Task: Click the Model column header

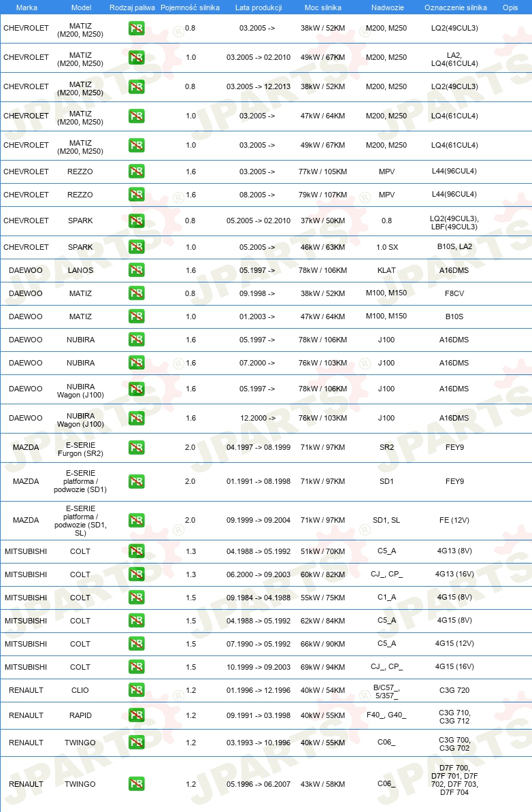Action: pos(81,7)
